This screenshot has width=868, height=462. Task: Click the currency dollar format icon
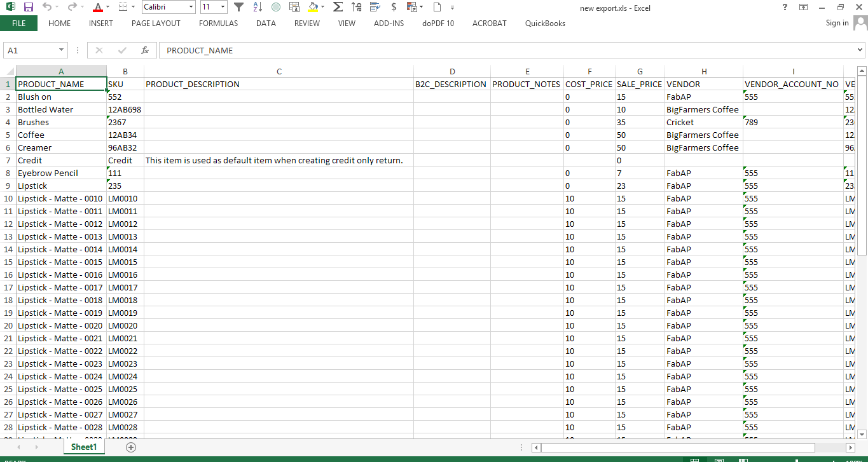pyautogui.click(x=394, y=7)
